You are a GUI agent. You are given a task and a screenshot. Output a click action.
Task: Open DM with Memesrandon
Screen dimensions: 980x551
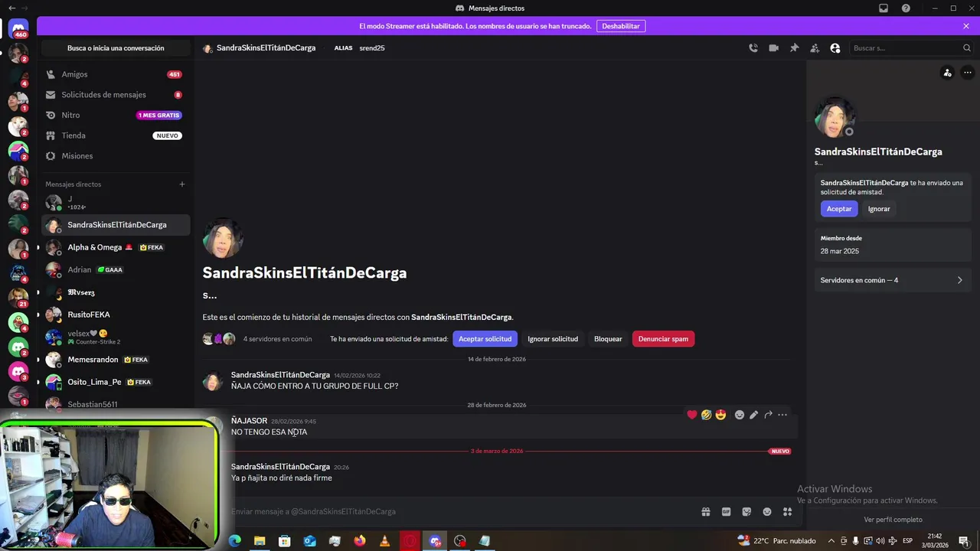(114, 360)
